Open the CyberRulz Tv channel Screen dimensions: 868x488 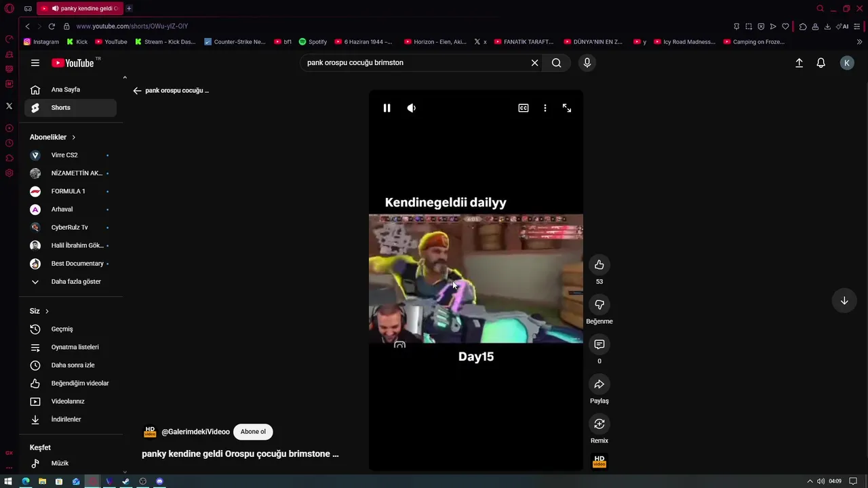pyautogui.click(x=71, y=228)
